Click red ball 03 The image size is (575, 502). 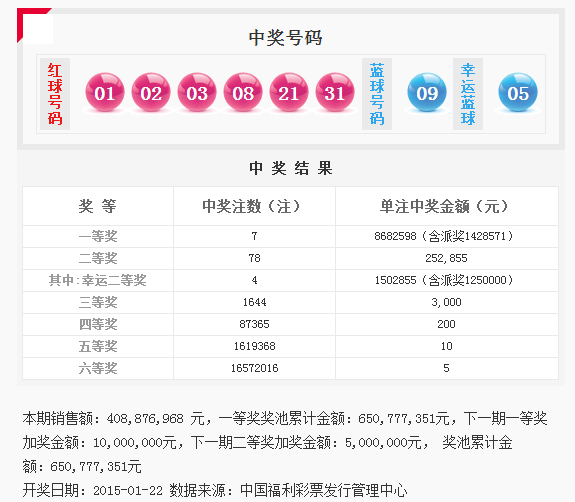point(197,92)
